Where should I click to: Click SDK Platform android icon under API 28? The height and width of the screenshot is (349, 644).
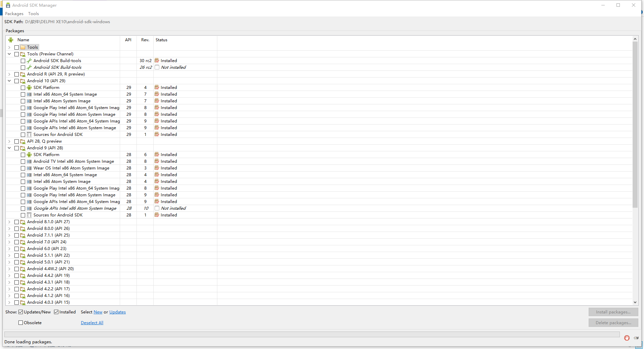pyautogui.click(x=29, y=155)
